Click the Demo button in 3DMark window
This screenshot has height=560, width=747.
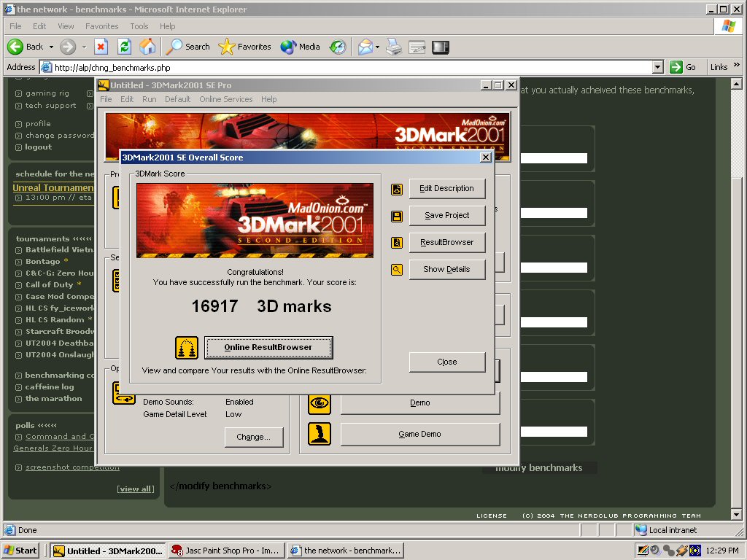pyautogui.click(x=419, y=403)
